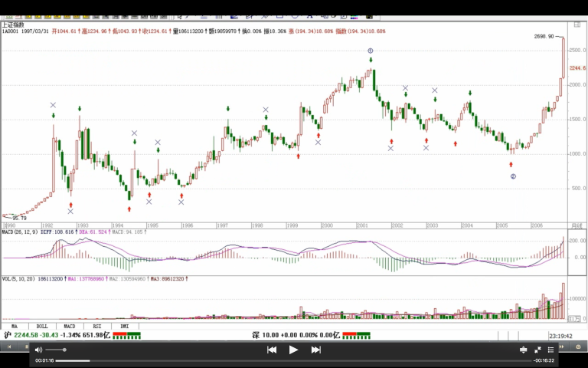Switch to the BOLL indicator tab

point(42,327)
